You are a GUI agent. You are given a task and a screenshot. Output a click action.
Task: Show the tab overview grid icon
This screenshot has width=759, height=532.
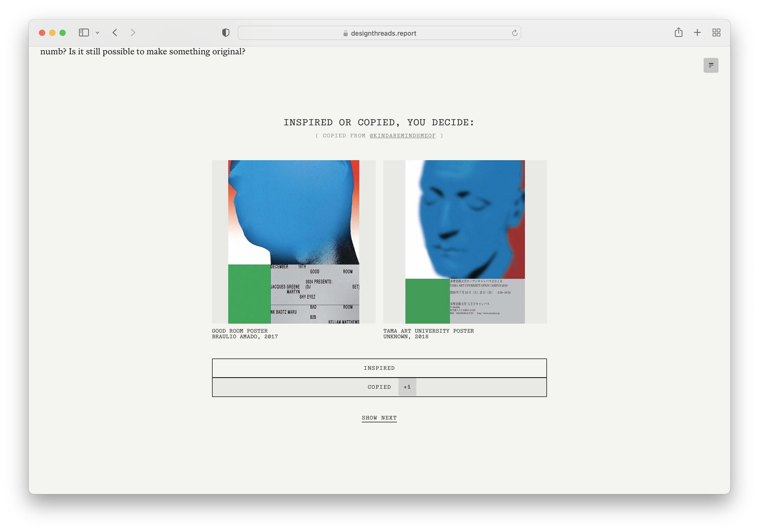(716, 33)
